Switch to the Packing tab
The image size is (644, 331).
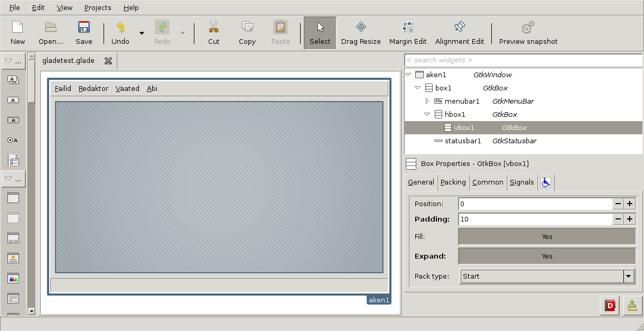(453, 182)
